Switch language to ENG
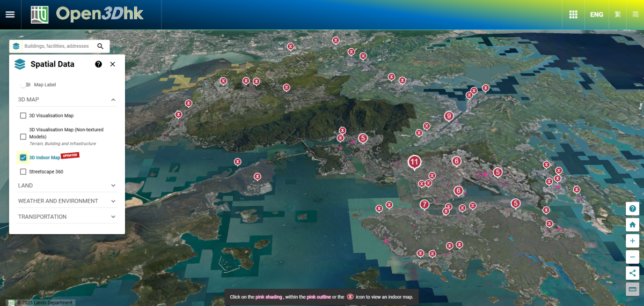Viewport: 644px width, 306px height. [596, 14]
